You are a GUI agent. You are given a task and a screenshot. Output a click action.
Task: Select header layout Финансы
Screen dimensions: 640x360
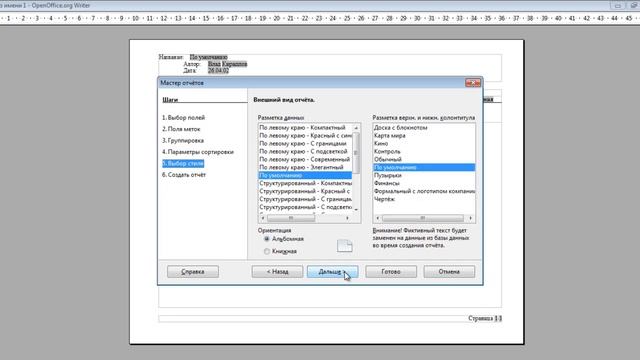424,183
